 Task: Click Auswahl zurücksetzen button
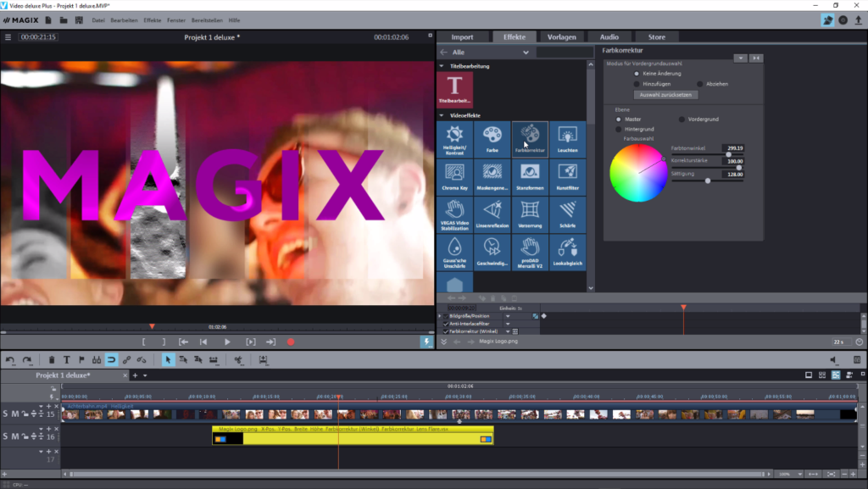coord(665,95)
